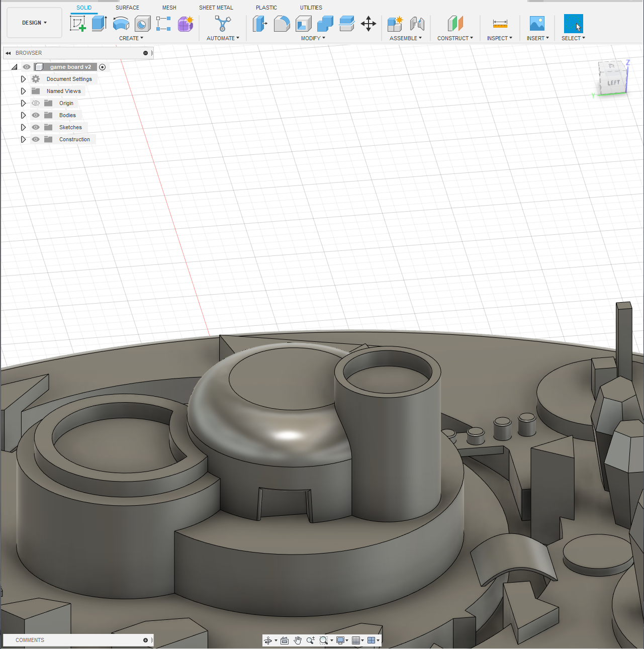Open the DESIGN workspace dropdown
The image size is (644, 649).
coord(34,23)
